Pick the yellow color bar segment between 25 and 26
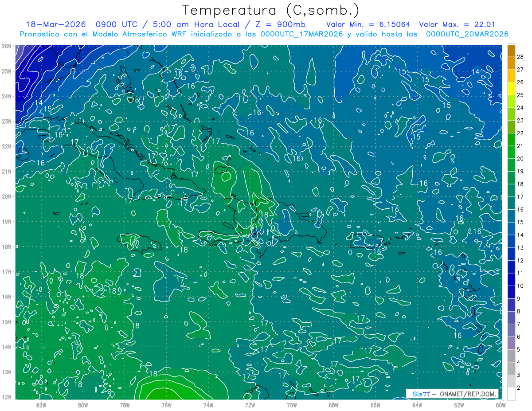 (511, 89)
